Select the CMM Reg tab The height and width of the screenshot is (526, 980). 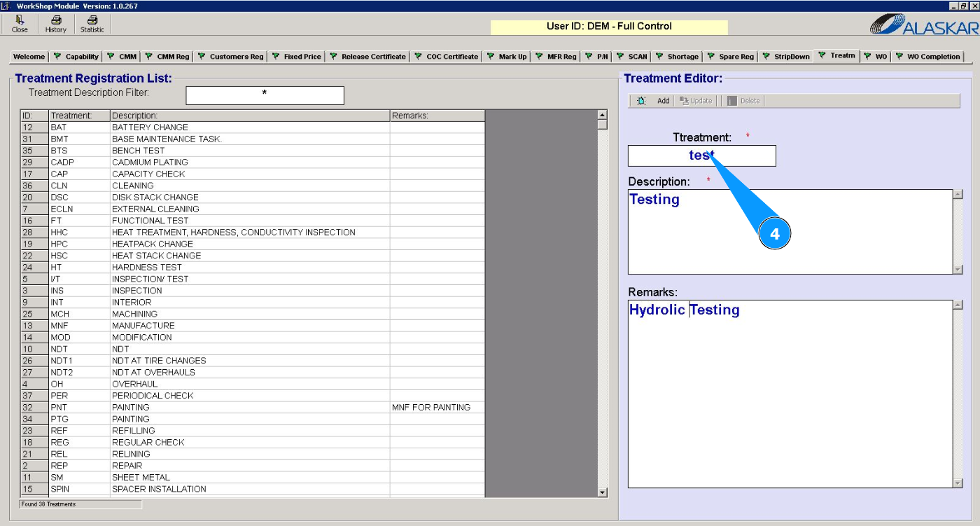[x=167, y=57]
